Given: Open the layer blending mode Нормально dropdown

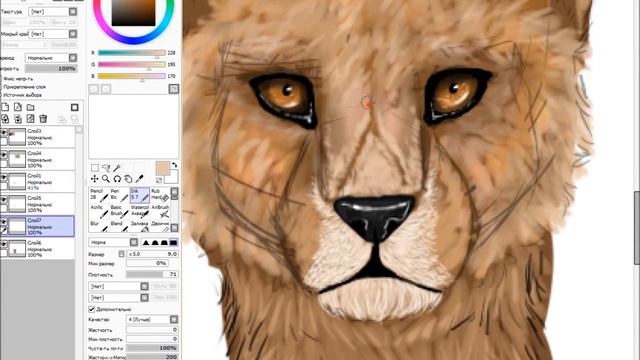Looking at the screenshot, I should 51,58.
